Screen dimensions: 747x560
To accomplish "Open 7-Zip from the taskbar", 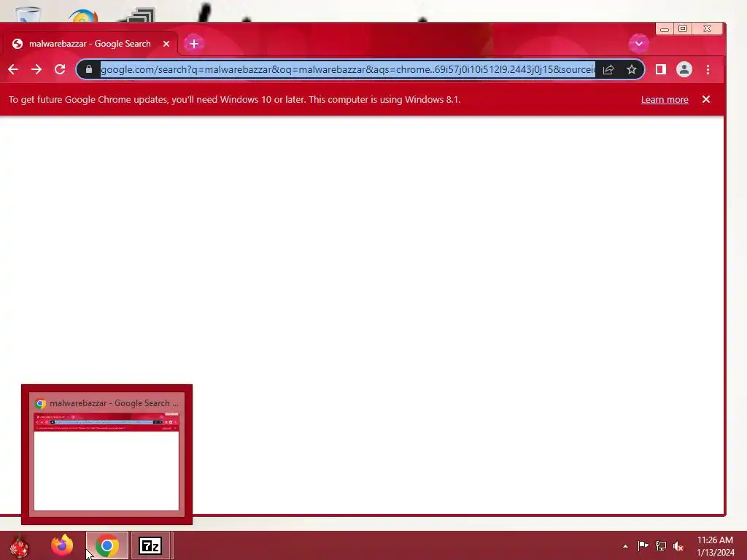I will click(150, 545).
